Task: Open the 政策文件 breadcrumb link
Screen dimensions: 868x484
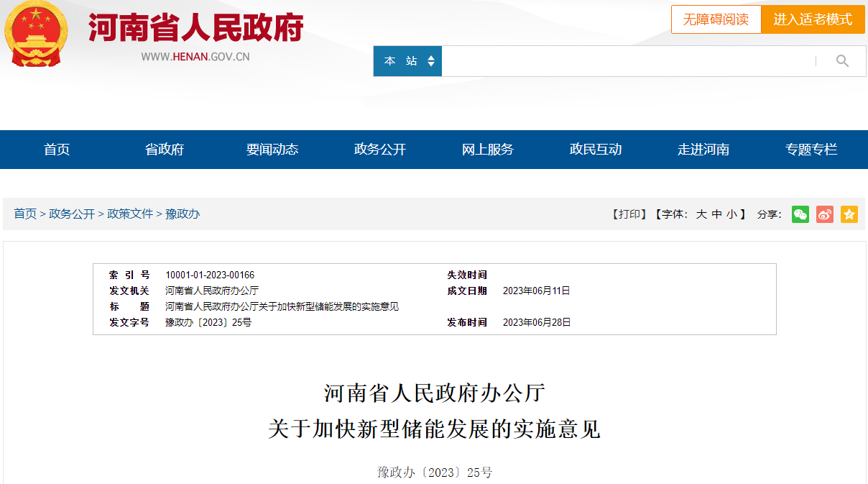Action: (x=129, y=214)
